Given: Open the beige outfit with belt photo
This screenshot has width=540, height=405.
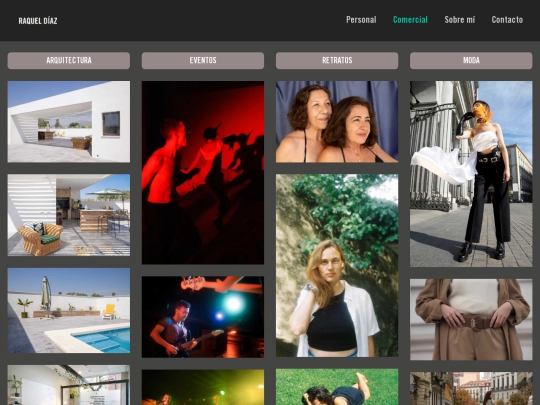Looking at the screenshot, I should (x=471, y=320).
